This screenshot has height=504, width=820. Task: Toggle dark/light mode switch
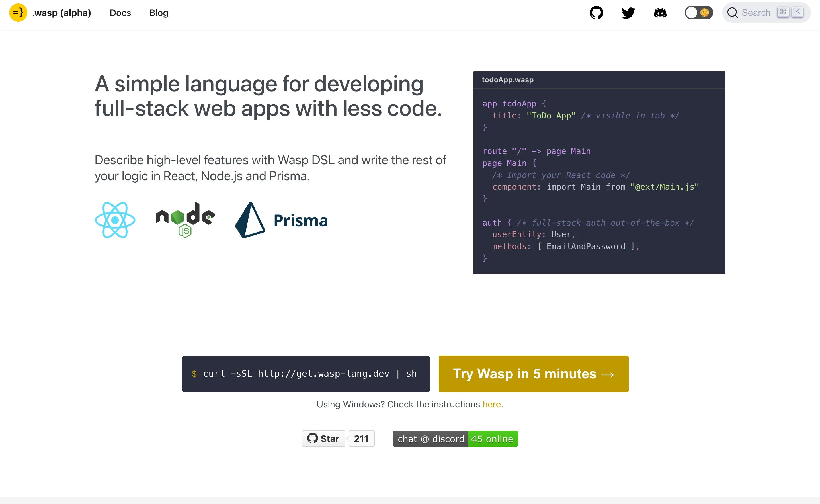[699, 13]
